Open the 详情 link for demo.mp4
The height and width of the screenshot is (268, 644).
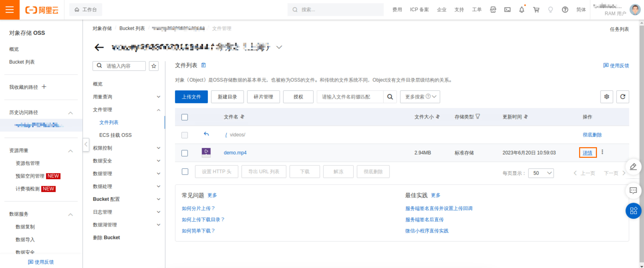(587, 153)
